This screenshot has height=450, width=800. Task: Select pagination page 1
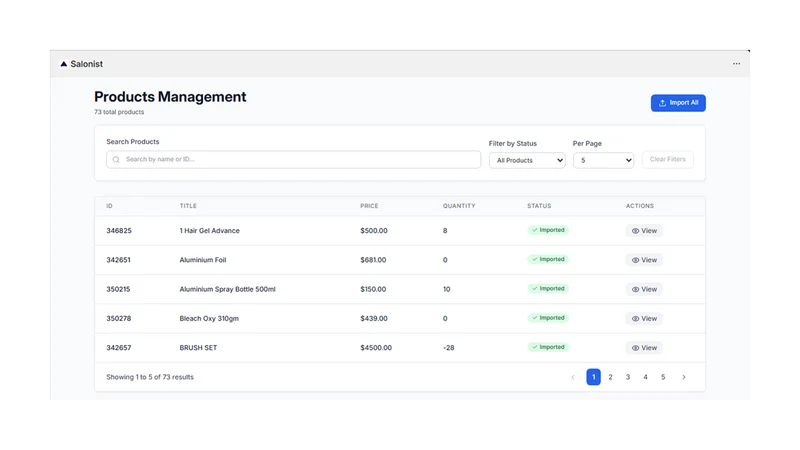(593, 377)
